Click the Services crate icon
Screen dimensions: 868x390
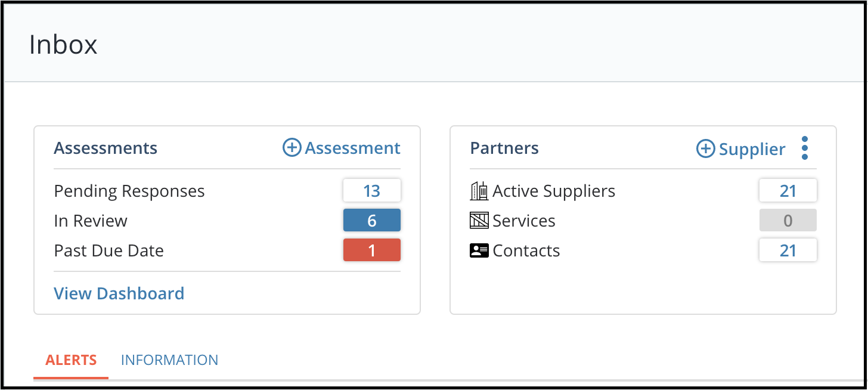click(479, 221)
